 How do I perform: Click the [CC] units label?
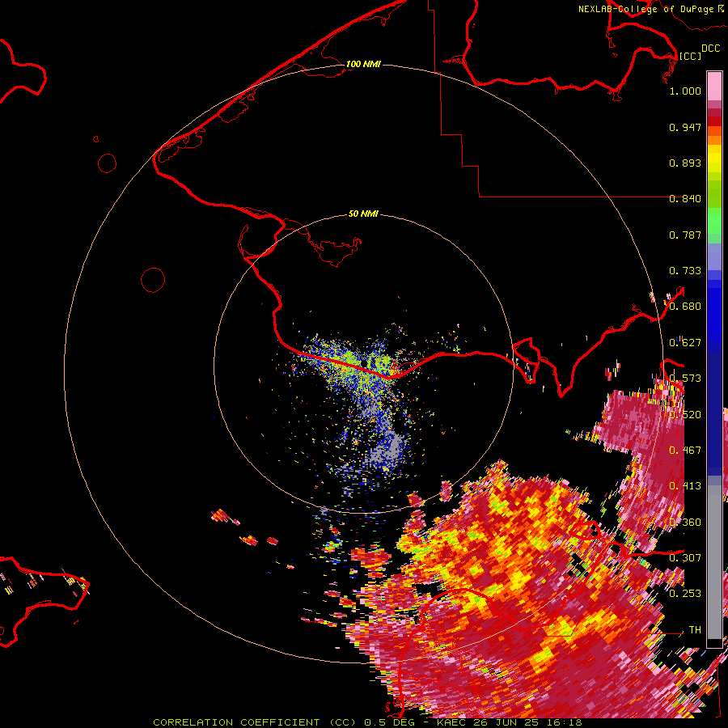(x=690, y=56)
